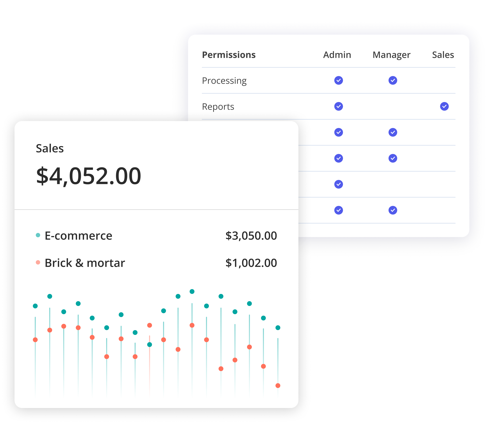Image resolution: width=504 pixels, height=424 pixels.
Task: Toggle Reports permission checkmark for Sales
Action: (x=444, y=106)
